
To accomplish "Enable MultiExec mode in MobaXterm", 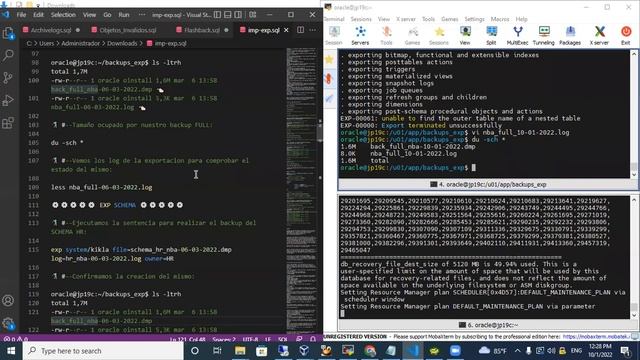I will click(x=518, y=36).
